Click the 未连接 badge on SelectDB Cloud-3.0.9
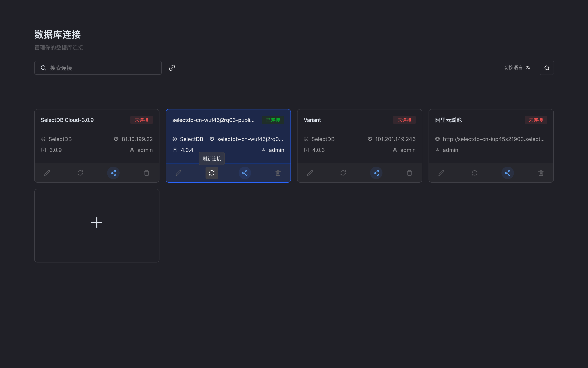Image resolution: width=588 pixels, height=368 pixels. (x=141, y=120)
